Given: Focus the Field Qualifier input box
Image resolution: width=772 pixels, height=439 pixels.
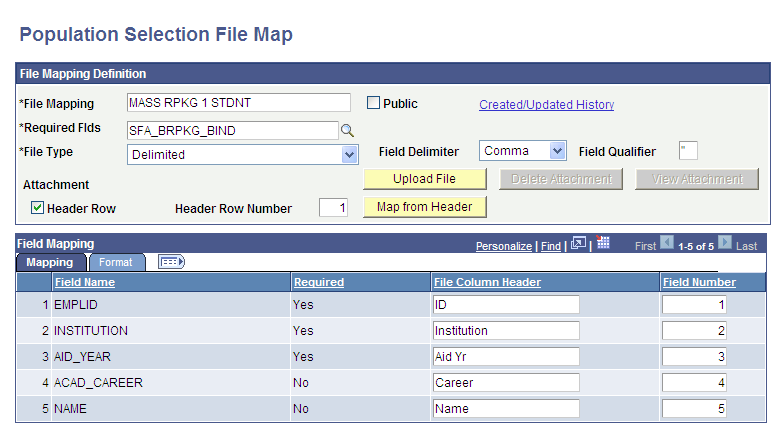Looking at the screenshot, I should 688,151.
